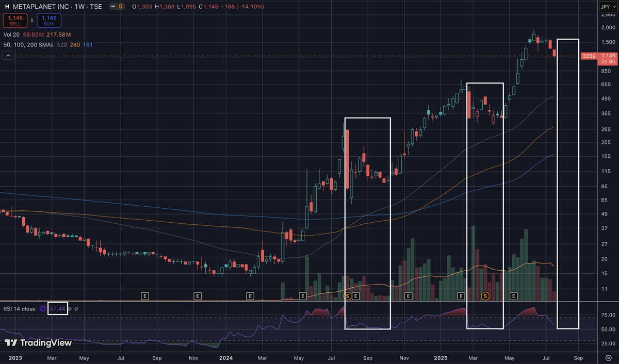619x364 pixels.
Task: Open chart settings gear on the time axis
Action: 609,357
